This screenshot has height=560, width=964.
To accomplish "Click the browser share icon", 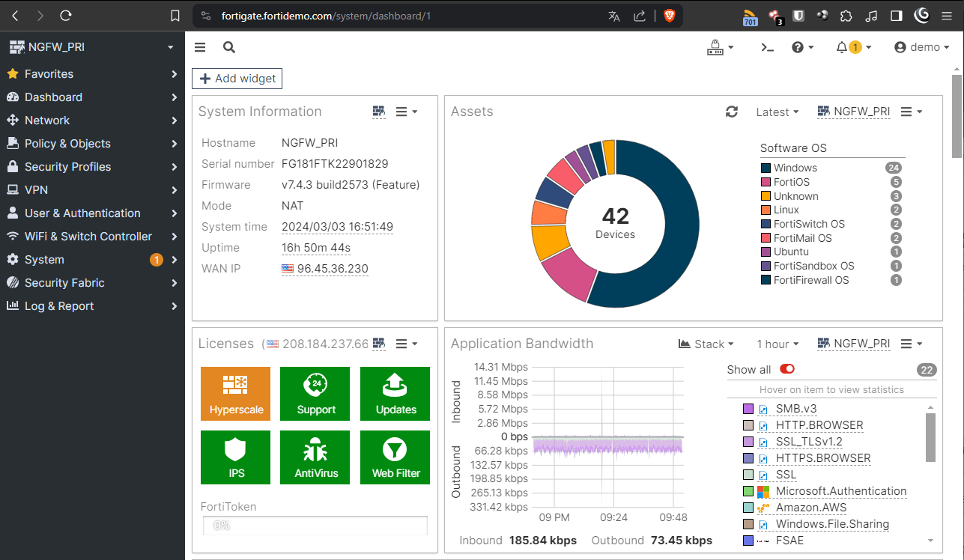I will [x=640, y=16].
